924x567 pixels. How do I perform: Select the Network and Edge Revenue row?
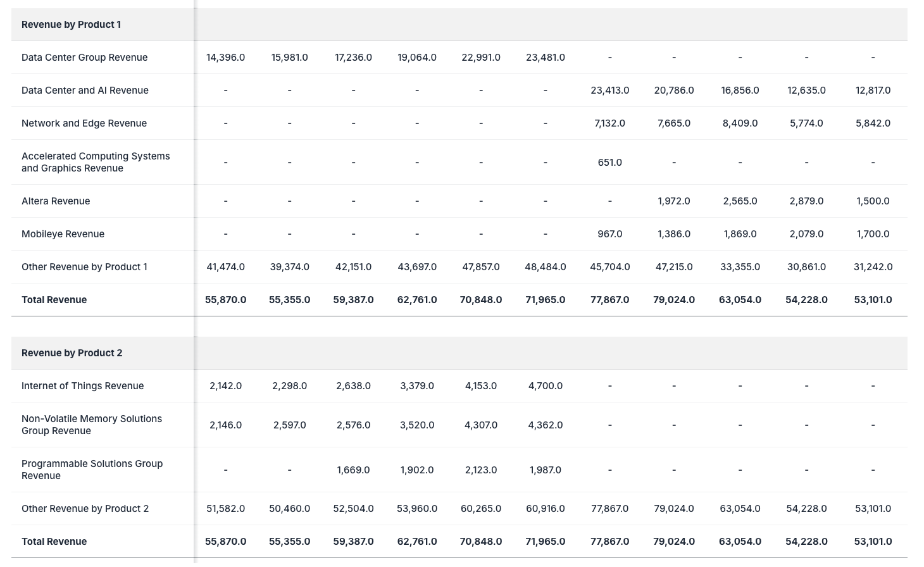tap(84, 123)
